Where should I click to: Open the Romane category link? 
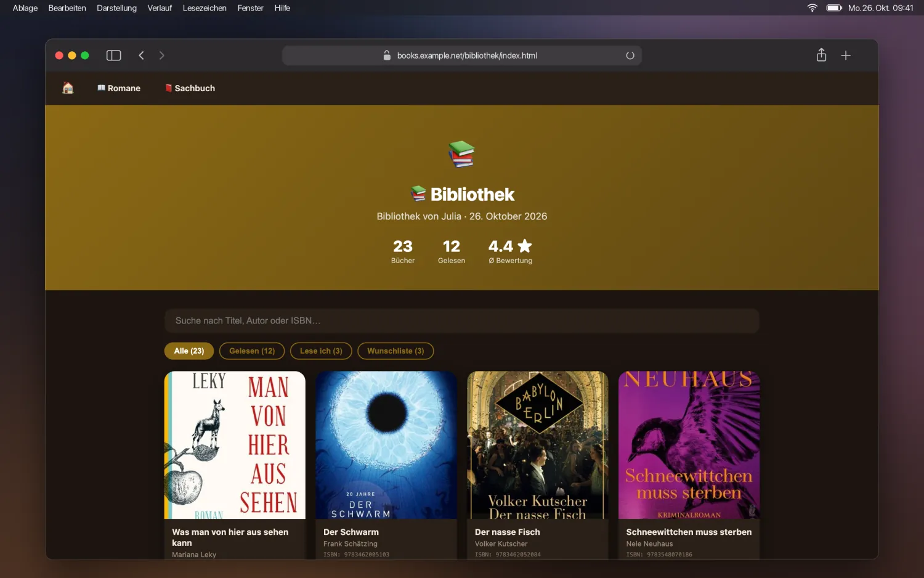119,88
